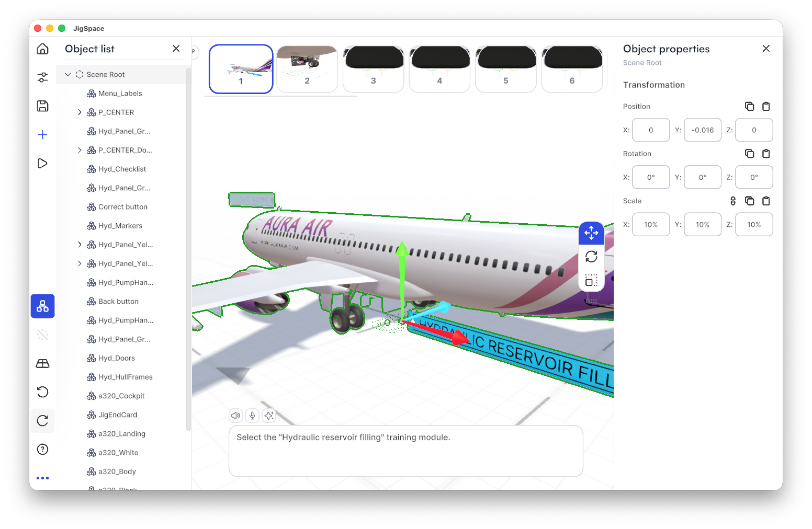812x529 pixels.
Task: Select step 5 thumbnail
Action: pyautogui.click(x=506, y=69)
